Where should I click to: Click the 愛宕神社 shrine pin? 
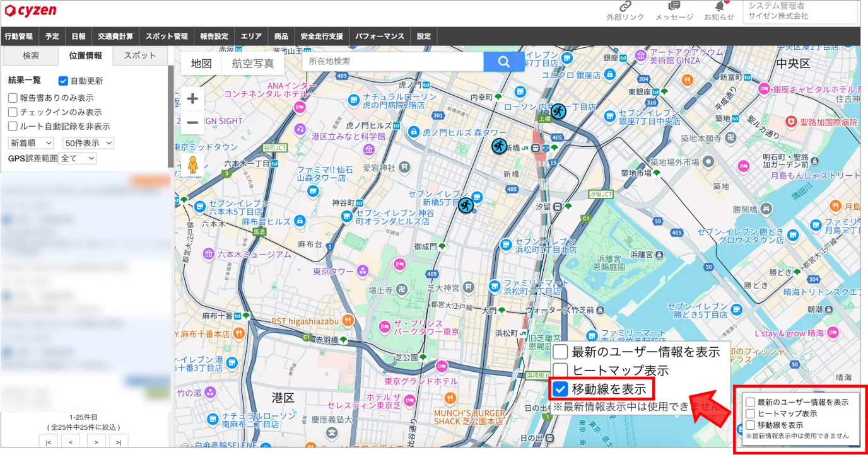click(404, 168)
